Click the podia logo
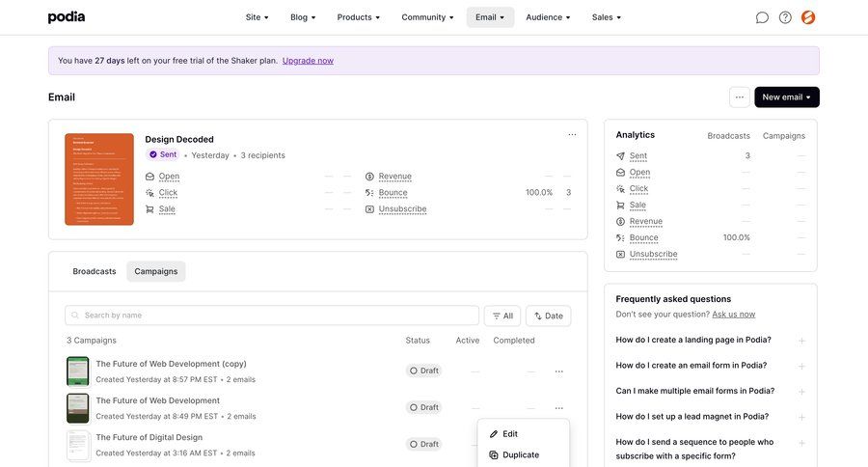The image size is (868, 467). point(67,17)
